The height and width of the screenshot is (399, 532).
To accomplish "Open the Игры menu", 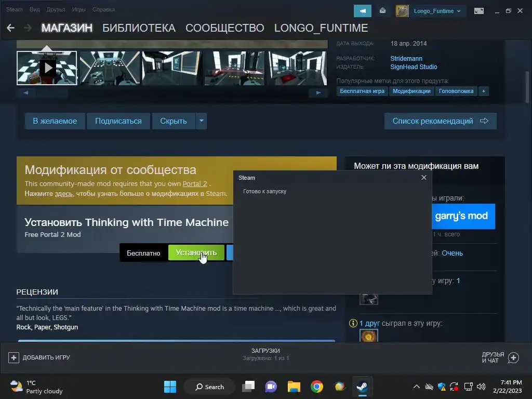I will [79, 9].
